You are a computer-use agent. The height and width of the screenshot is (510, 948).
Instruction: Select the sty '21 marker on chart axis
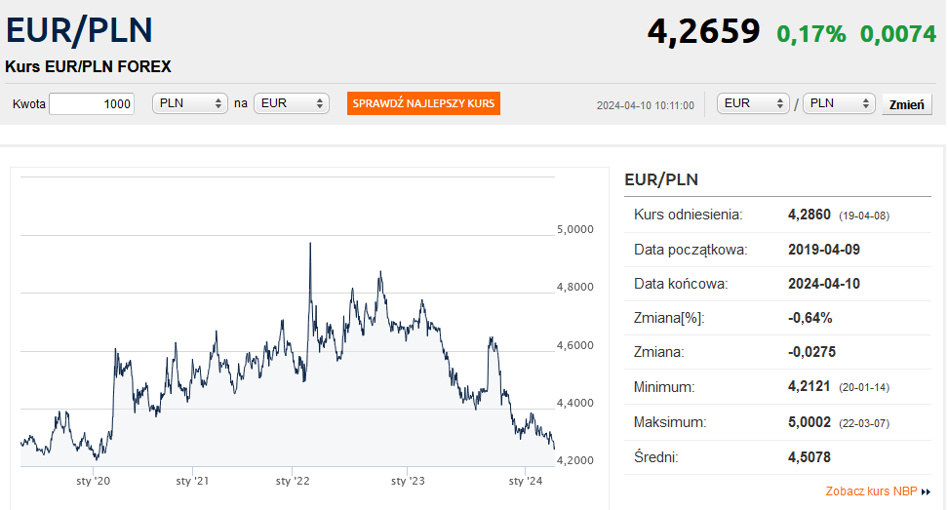coord(191,481)
